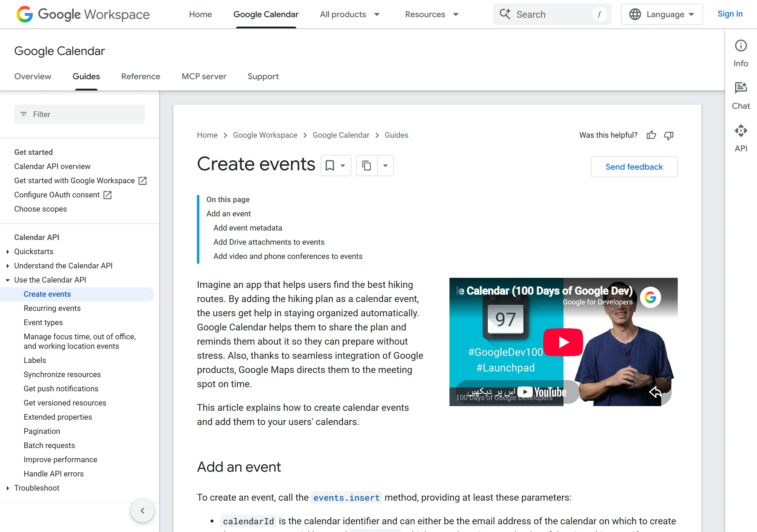Image resolution: width=757 pixels, height=532 pixels.
Task: Open the Language dropdown
Action: 662,14
